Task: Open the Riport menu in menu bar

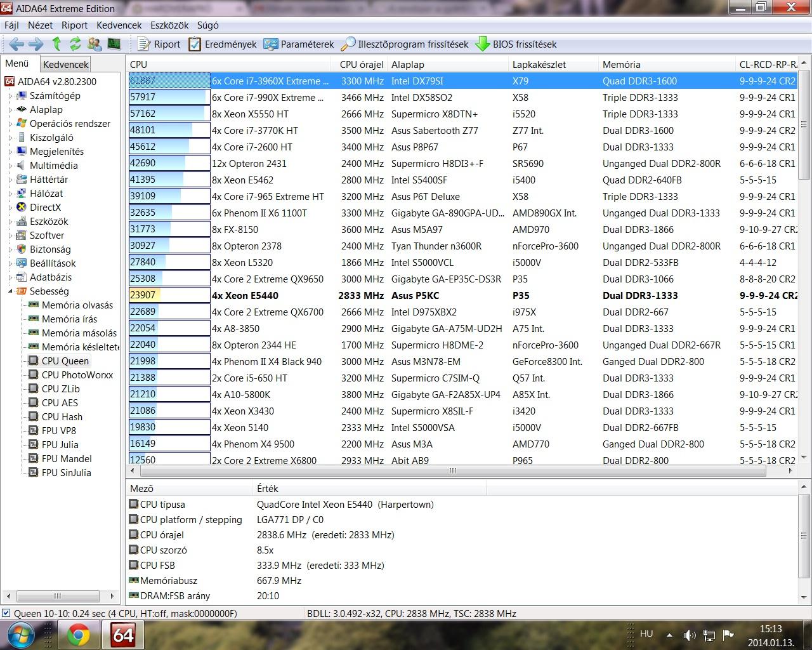Action: point(74,25)
